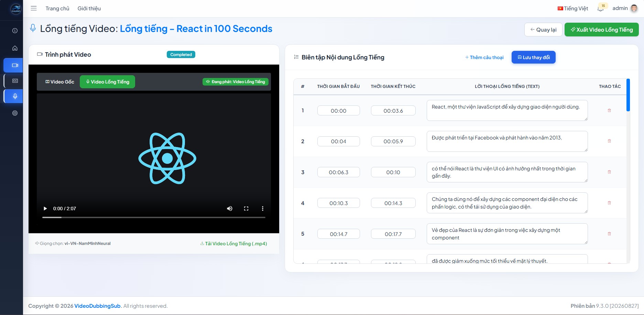Open the hamburger menu in top bar

click(34, 8)
